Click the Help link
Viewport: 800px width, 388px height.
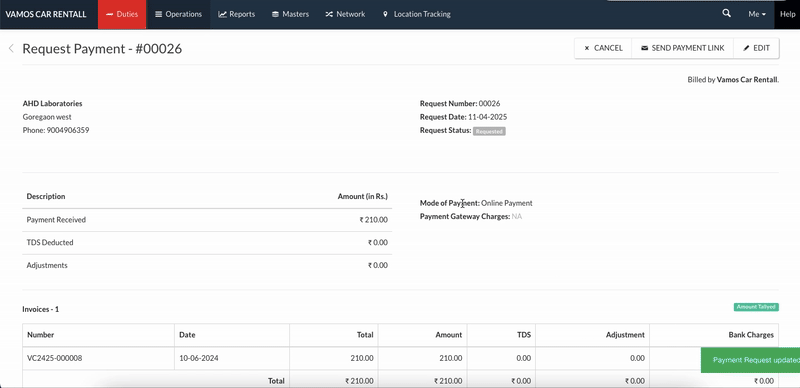point(787,14)
